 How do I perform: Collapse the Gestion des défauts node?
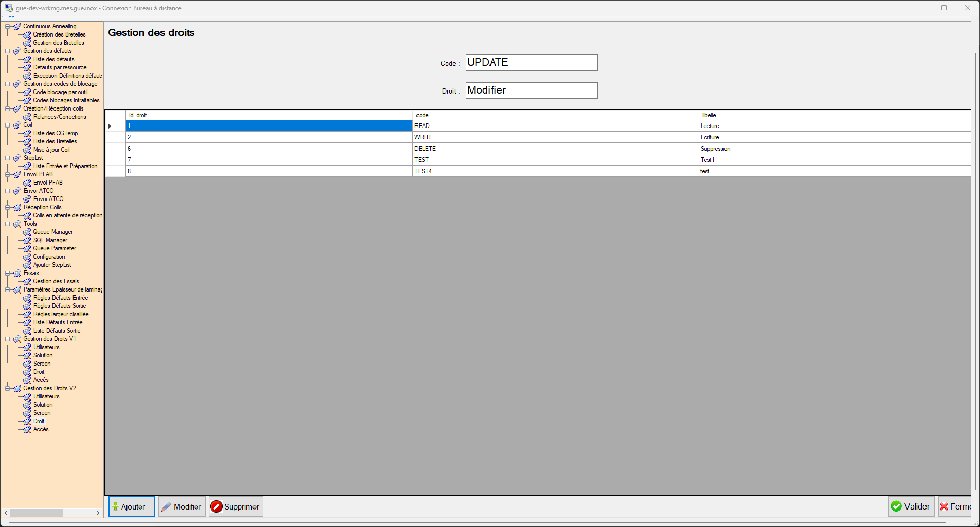click(8, 51)
